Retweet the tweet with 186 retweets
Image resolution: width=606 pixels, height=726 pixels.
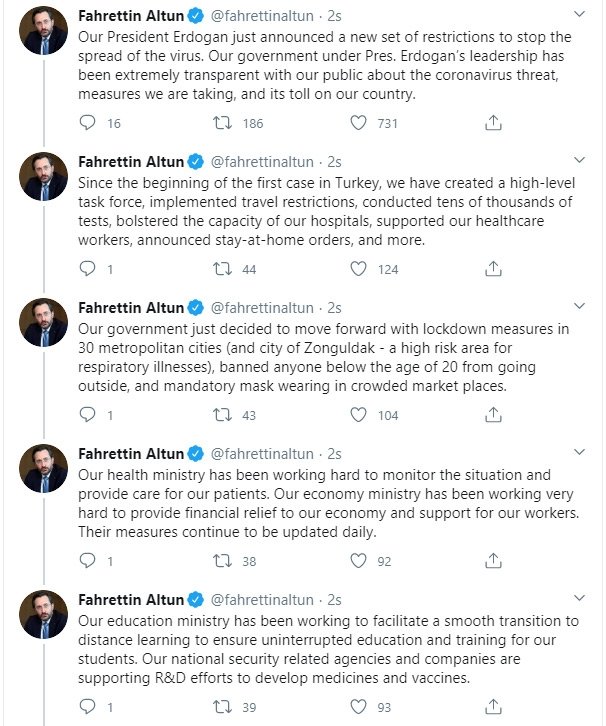(x=222, y=123)
